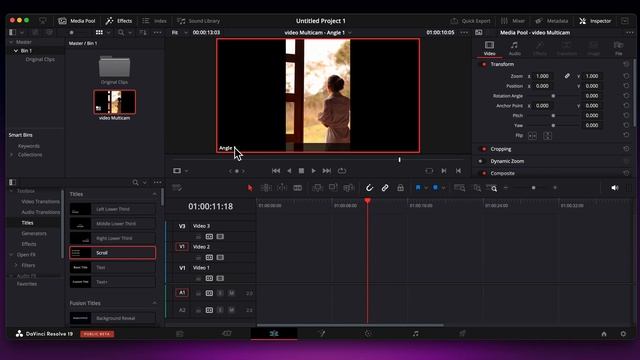Expand Collections smart bin

pyautogui.click(x=11, y=155)
